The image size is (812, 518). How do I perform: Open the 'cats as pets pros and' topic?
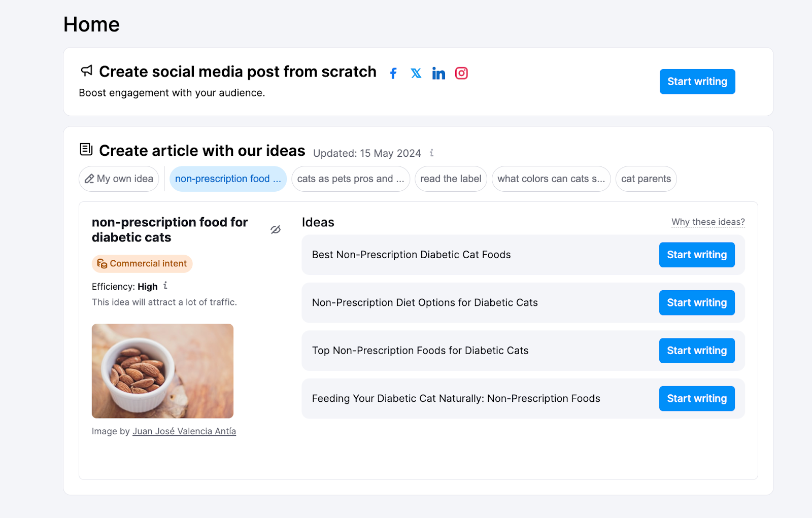coord(350,179)
